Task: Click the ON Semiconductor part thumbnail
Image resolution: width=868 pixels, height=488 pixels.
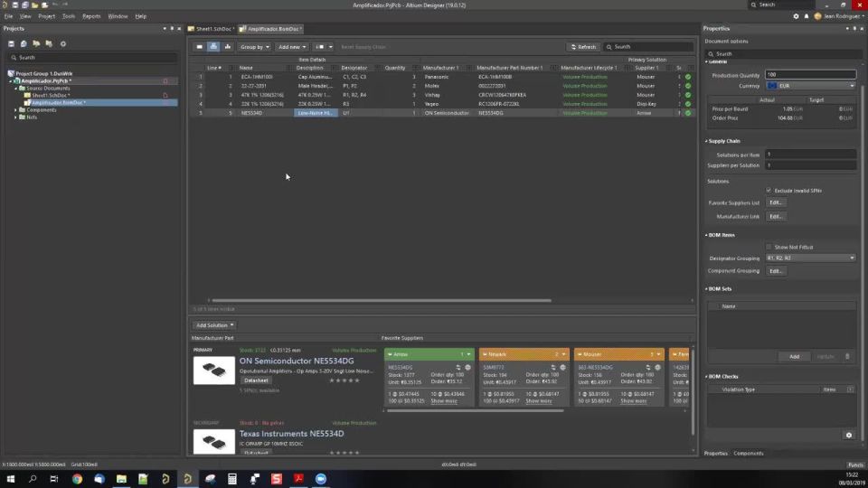Action: 213,371
